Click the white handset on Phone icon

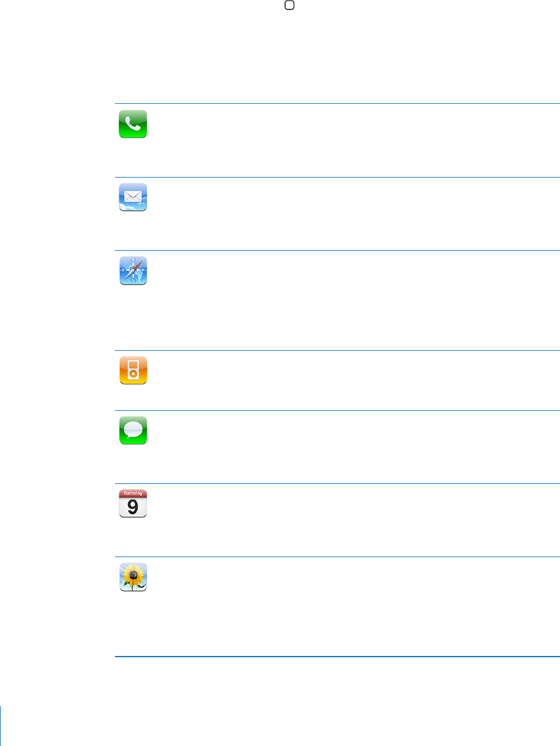click(x=132, y=124)
